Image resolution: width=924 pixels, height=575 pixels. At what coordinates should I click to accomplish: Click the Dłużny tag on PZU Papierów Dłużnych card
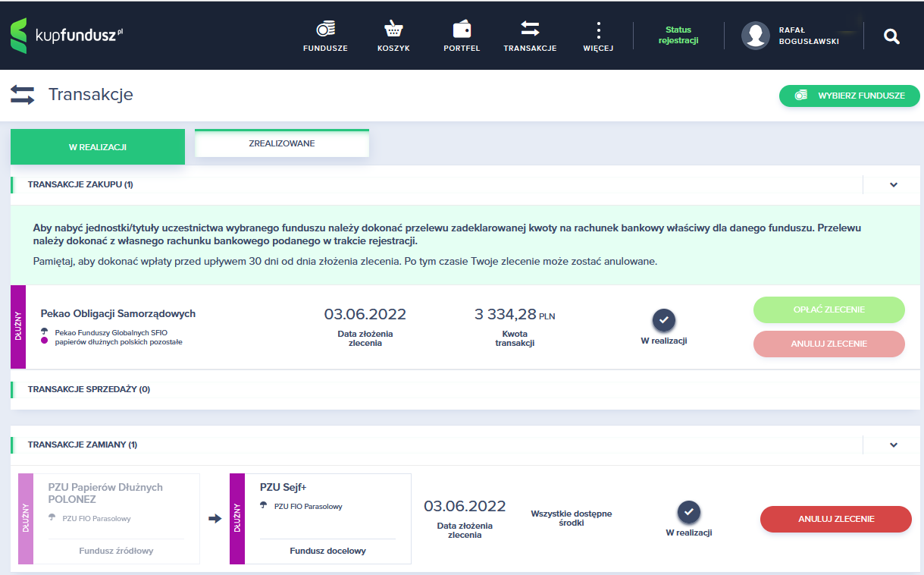26,519
